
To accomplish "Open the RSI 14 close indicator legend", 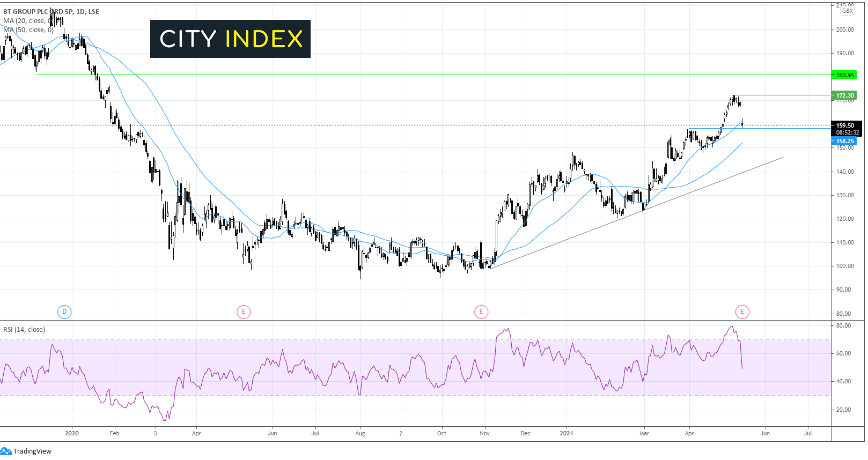I will [24, 330].
